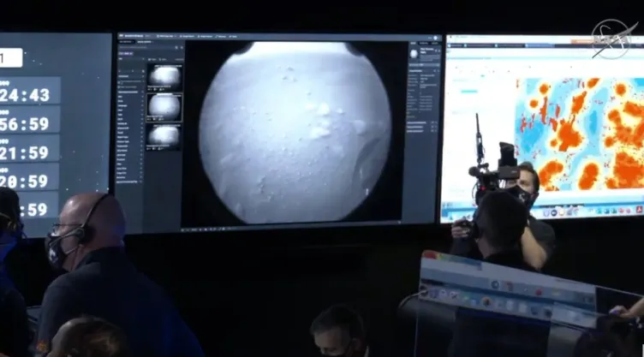Select the third rover image thumbnail
Screen dimensions: 644x357
(164, 136)
